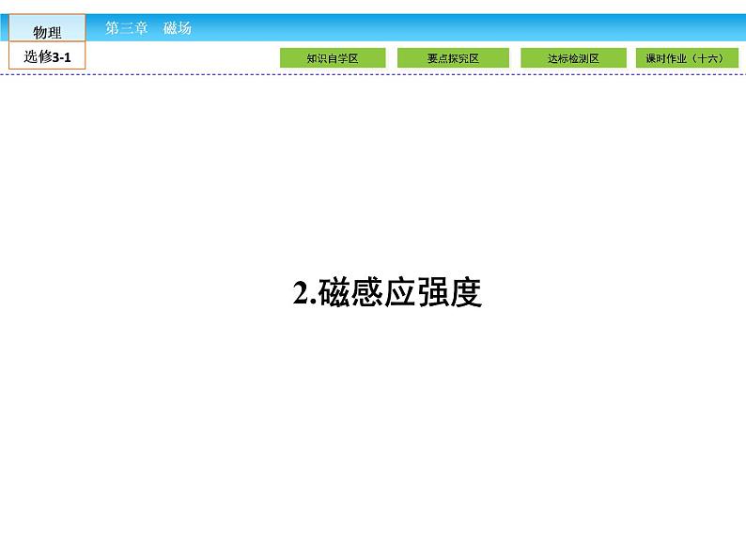Go to the 要点探究区 section
Viewport: 746px width, 560px height.
tap(453, 58)
